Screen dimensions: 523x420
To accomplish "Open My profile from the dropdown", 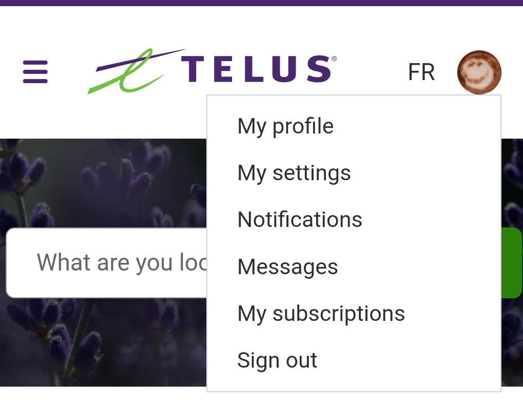I will (x=285, y=126).
